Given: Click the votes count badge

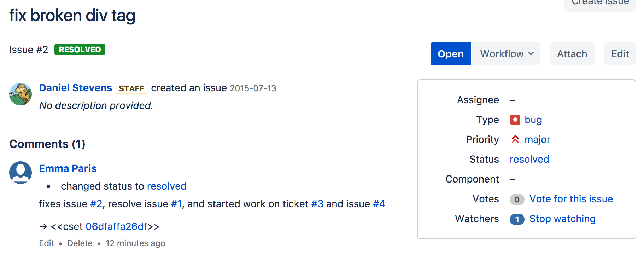Looking at the screenshot, I should 517,200.
